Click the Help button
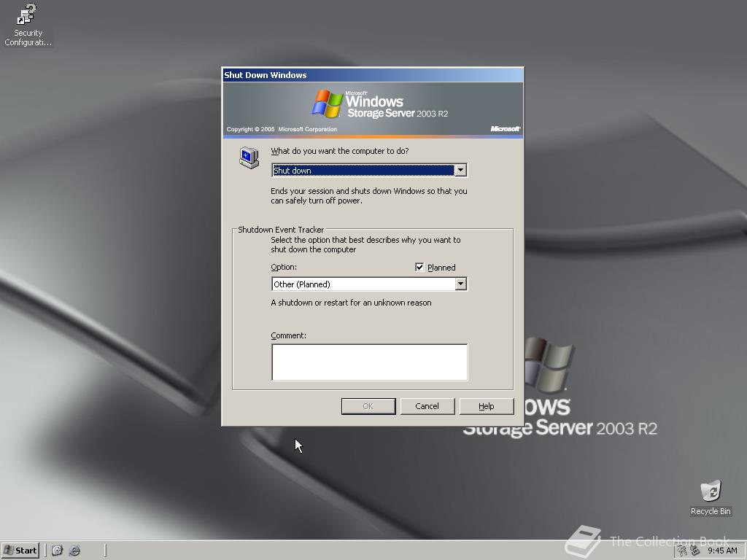Image resolution: width=747 pixels, height=560 pixels. [487, 406]
